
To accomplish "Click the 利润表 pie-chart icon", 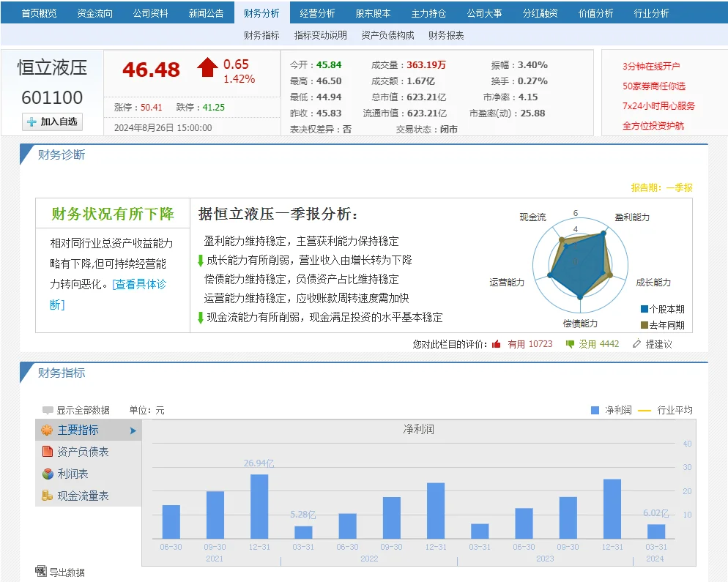I will pyautogui.click(x=48, y=474).
